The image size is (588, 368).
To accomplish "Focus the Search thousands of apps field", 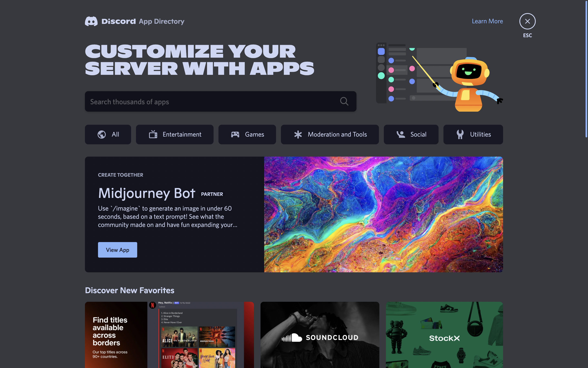I will point(220,101).
